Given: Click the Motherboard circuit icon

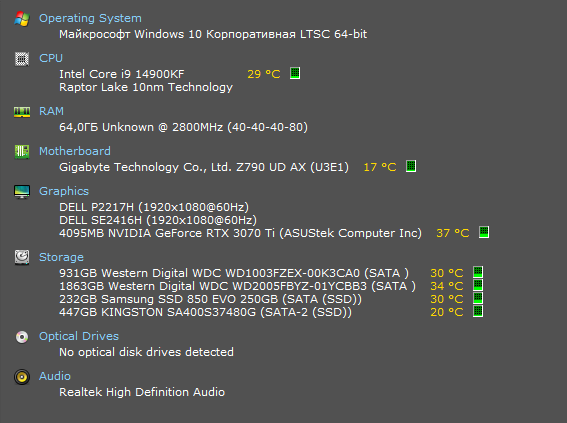Looking at the screenshot, I should [x=22, y=151].
